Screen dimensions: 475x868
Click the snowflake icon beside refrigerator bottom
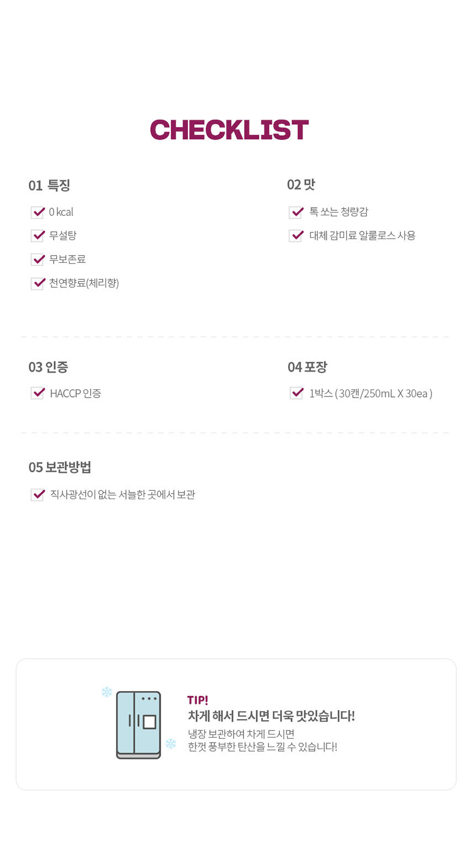click(x=171, y=744)
